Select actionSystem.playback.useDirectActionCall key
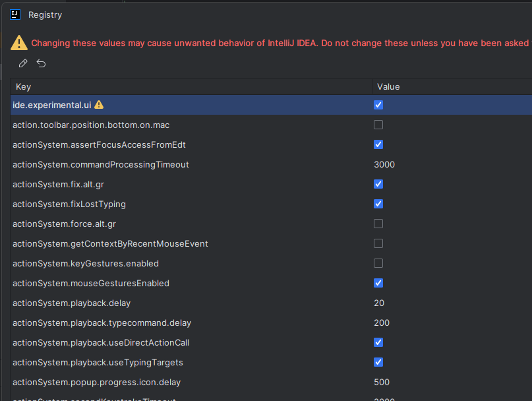Image resolution: width=532 pixels, height=401 pixels. coord(101,342)
